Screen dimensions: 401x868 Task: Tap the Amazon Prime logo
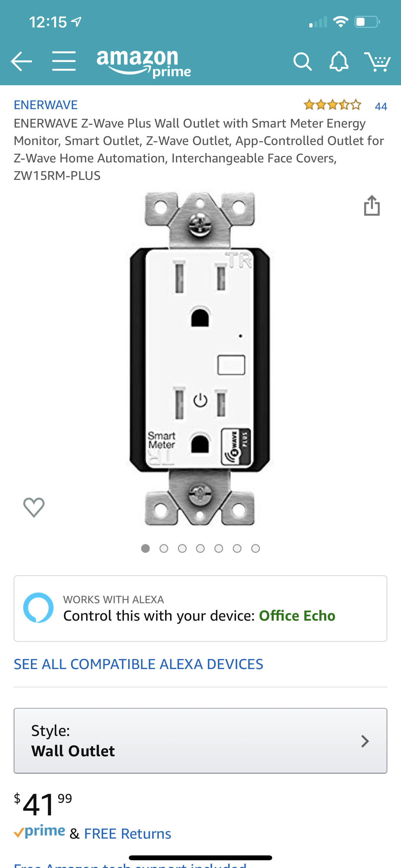point(144,63)
